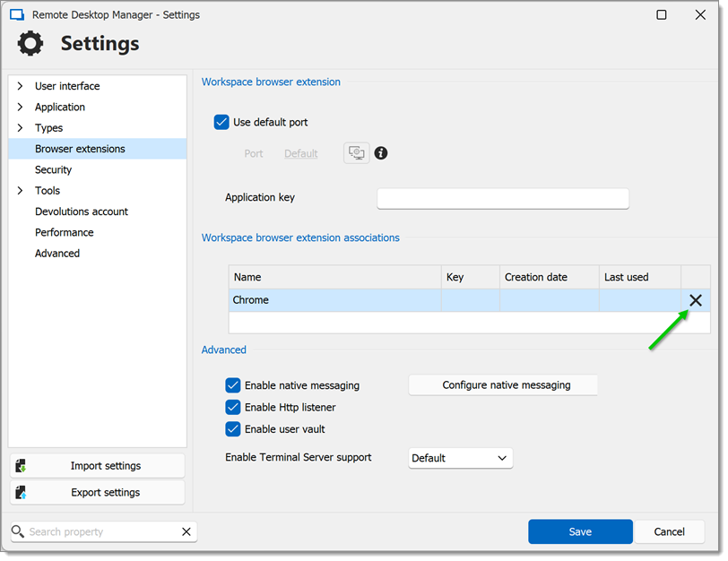The width and height of the screenshot is (728, 561).
Task: Click Configure native messaging button
Action: click(503, 385)
